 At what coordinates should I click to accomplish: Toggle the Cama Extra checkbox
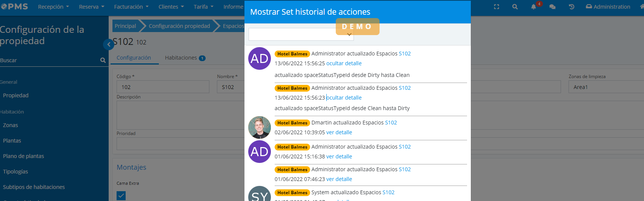click(x=121, y=196)
